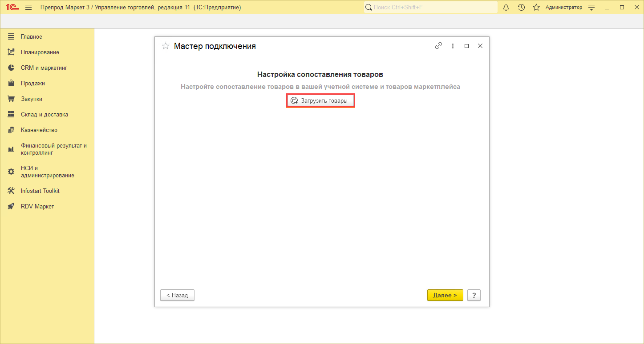Open the history clock icon
Screen dimensions: 644x344
click(x=521, y=8)
